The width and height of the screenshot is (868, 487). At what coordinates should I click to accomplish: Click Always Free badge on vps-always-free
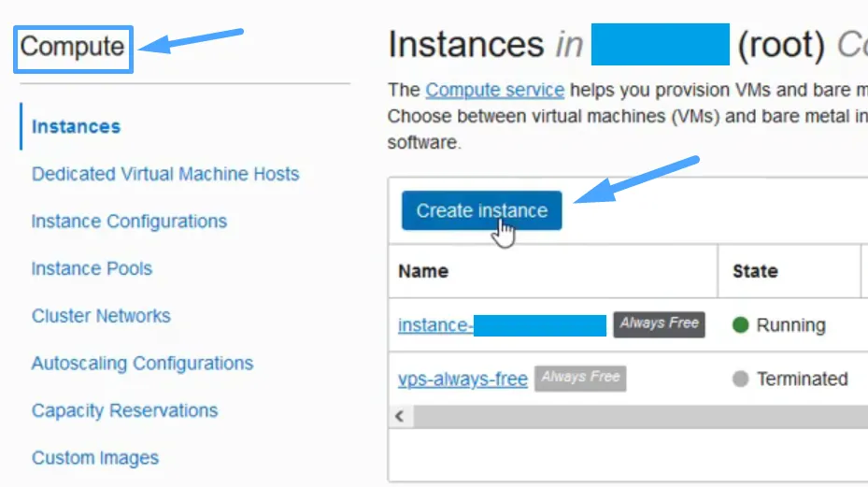pos(580,379)
